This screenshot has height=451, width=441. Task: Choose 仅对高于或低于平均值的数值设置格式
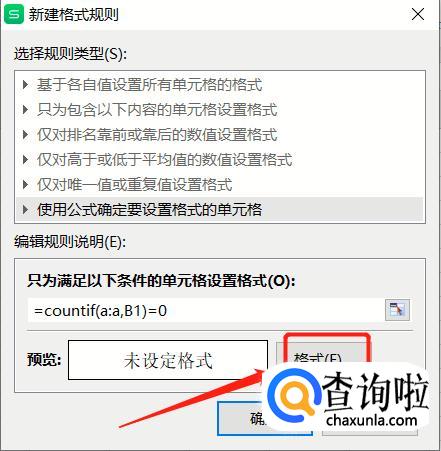pos(219,160)
